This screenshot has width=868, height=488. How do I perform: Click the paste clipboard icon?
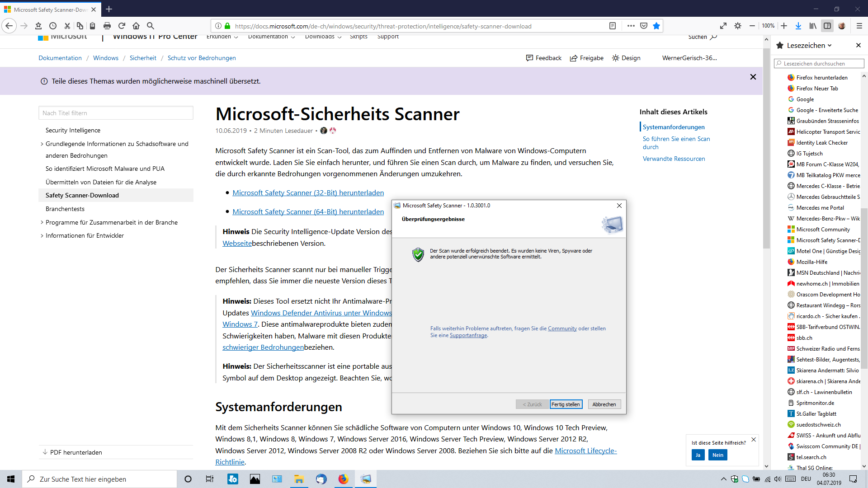pyautogui.click(x=93, y=26)
